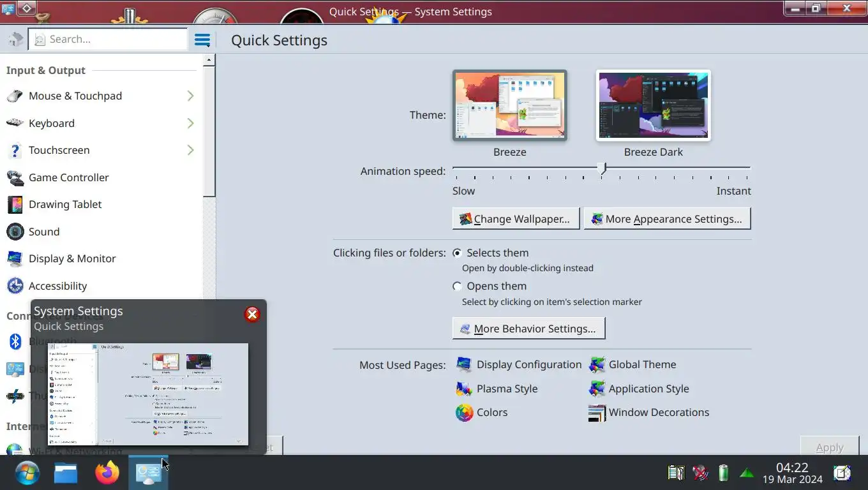Click the Animation speed slider handle
868x490 pixels.
point(602,168)
